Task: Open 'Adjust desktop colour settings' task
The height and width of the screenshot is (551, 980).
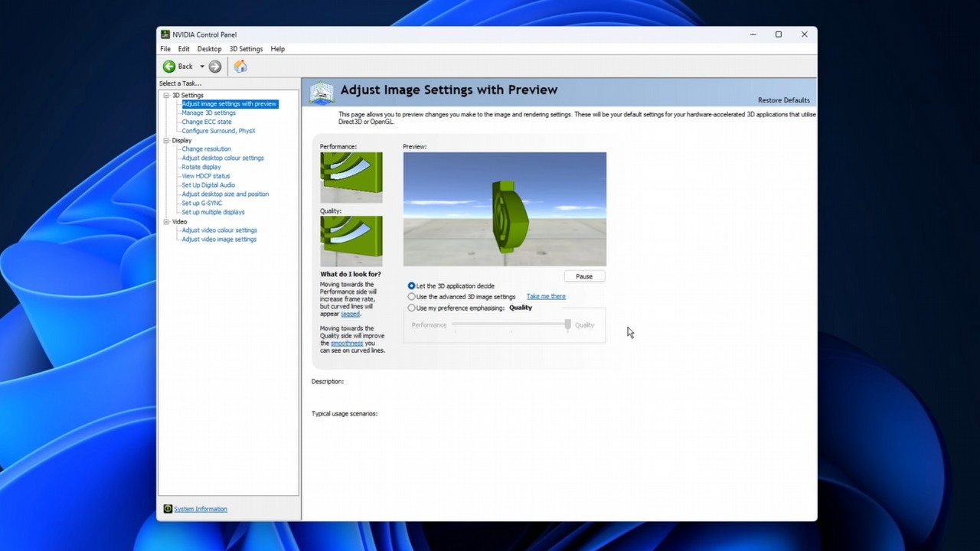Action: (223, 158)
